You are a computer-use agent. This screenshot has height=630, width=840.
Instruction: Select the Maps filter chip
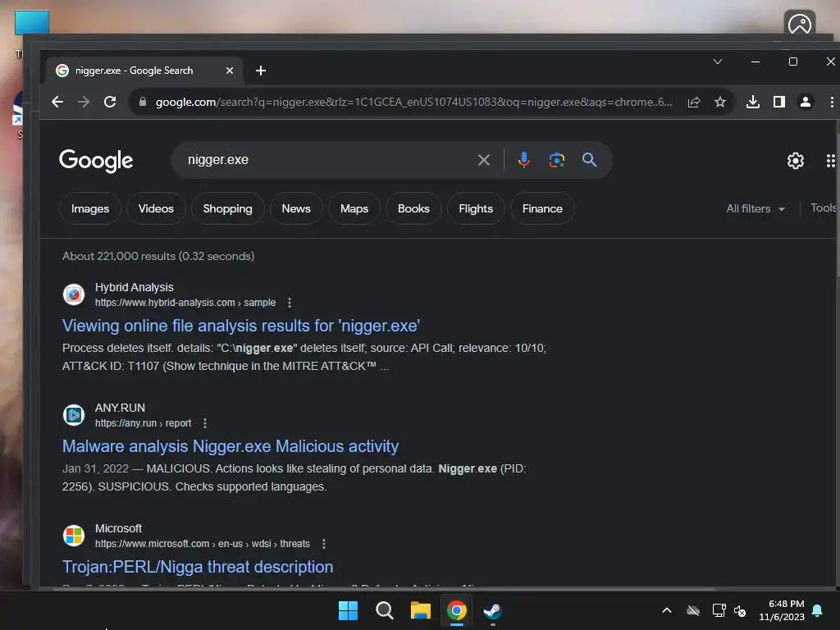(x=354, y=208)
